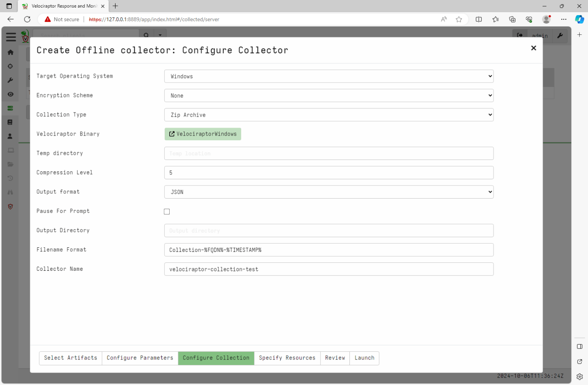Close the Velociraptor Response browser tab
This screenshot has width=588, height=385.
pos(103,6)
